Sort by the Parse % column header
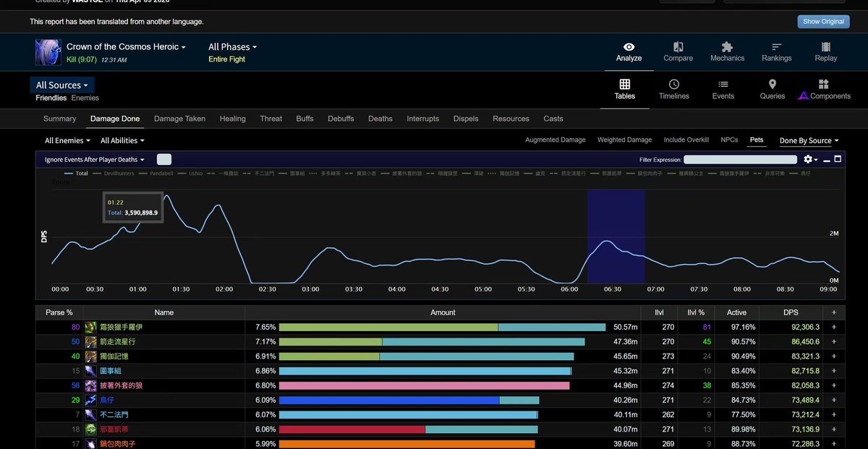Image resolution: width=868 pixels, height=449 pixels. click(59, 312)
